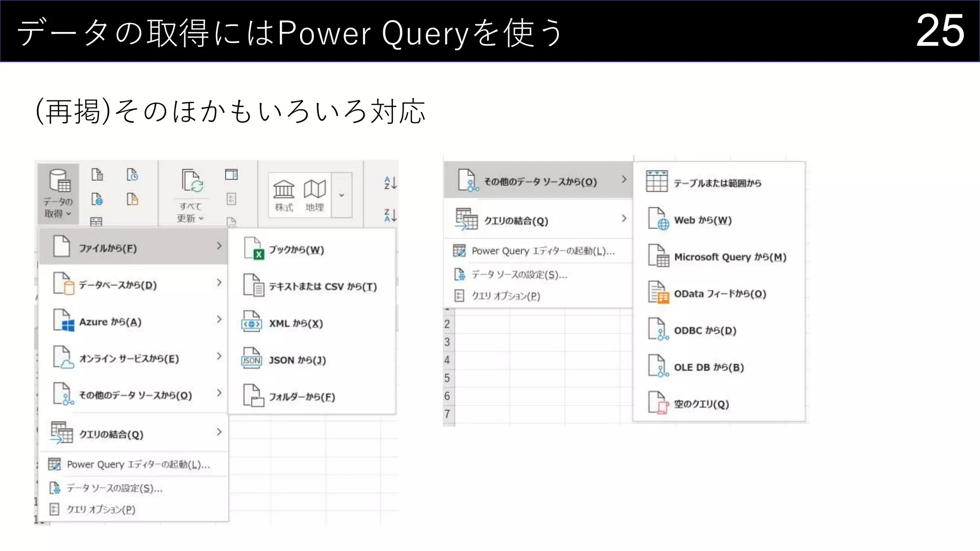This screenshot has width=980, height=551.
Task: Choose OLE DB から(B) source
Action: 719,367
